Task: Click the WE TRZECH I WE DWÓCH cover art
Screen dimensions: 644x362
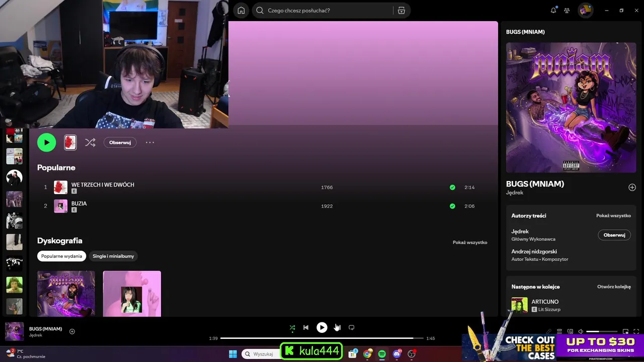Action: click(60, 188)
